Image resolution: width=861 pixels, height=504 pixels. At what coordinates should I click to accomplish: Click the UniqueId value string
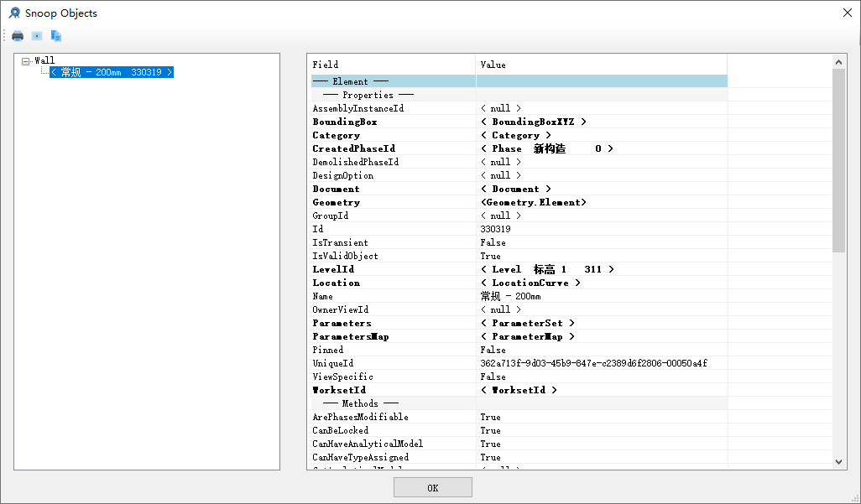[593, 363]
